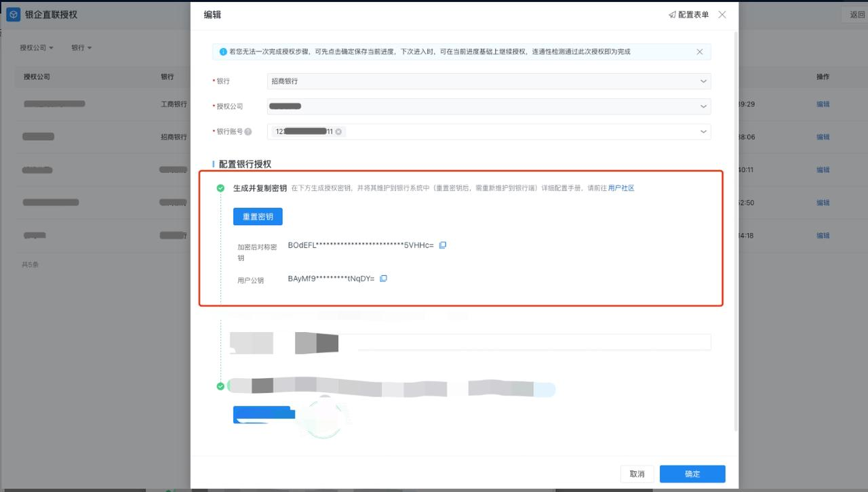Open the 银行 dropdown showing 招商银行

point(489,81)
